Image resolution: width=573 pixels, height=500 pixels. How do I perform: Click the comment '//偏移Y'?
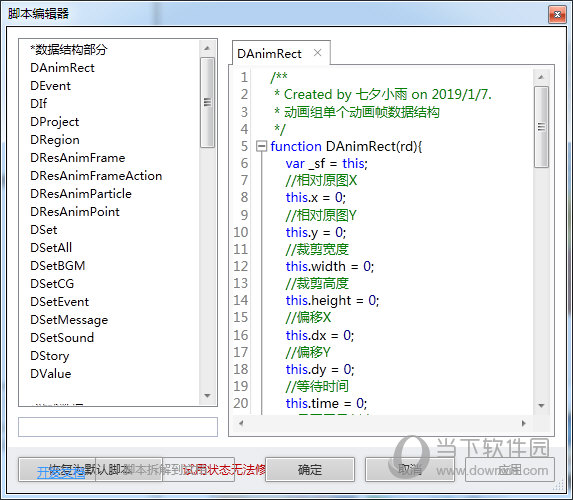pyautogui.click(x=308, y=352)
